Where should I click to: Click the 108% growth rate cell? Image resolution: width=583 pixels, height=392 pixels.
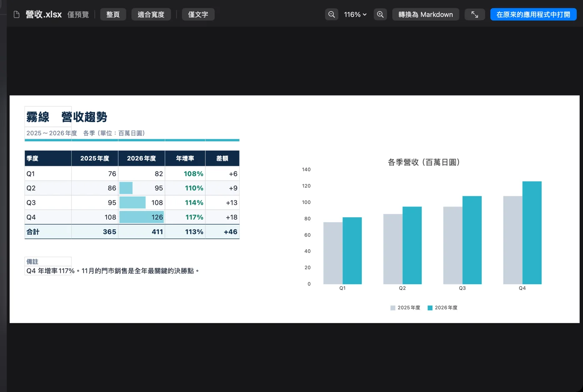pos(185,174)
